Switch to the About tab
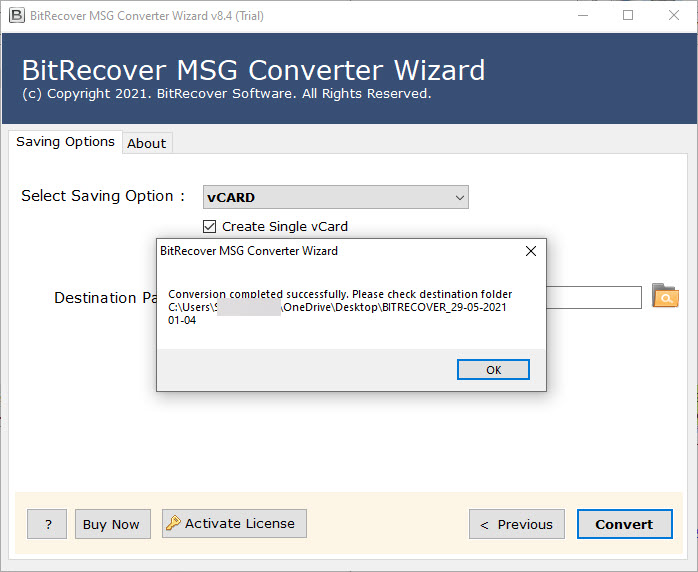The image size is (698, 572). 147,143
